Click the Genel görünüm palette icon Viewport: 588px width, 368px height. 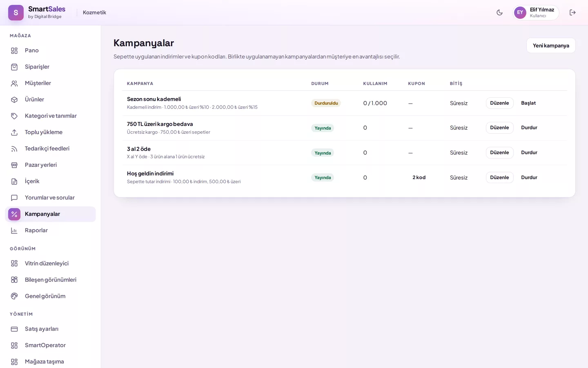click(x=14, y=296)
